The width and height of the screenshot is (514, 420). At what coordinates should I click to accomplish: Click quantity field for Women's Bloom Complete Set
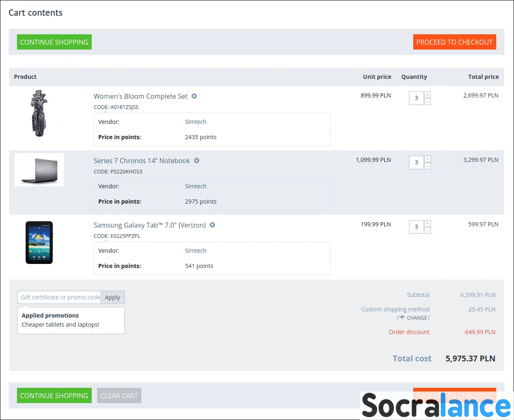(416, 98)
